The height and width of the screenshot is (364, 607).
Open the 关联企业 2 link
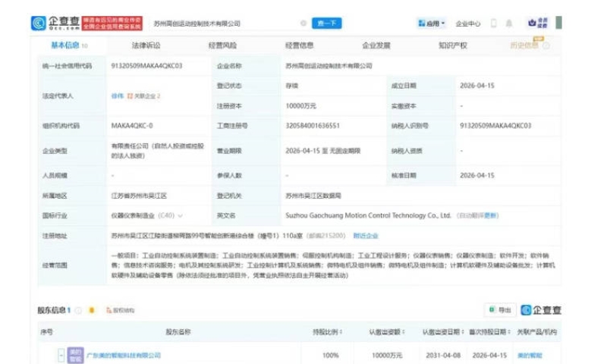(144, 96)
